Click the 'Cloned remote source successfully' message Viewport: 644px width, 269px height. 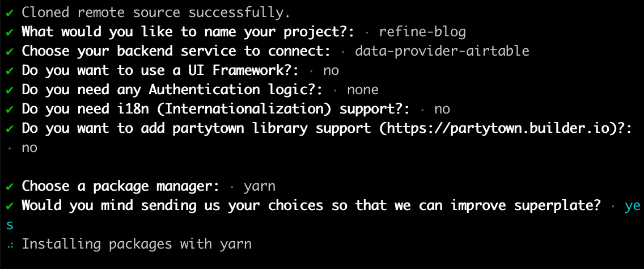pos(156,12)
